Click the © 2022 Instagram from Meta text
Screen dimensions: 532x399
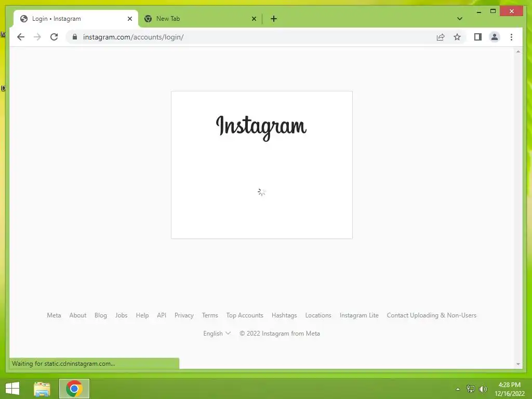click(x=280, y=334)
